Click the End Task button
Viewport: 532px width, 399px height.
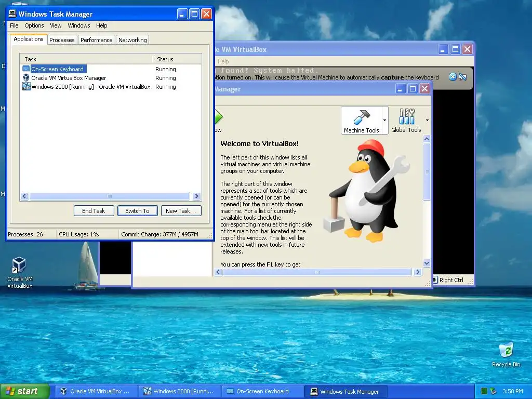click(x=94, y=211)
